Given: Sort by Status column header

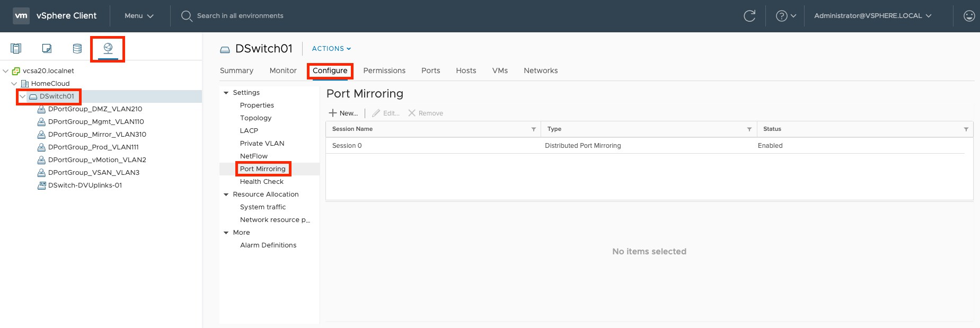Looking at the screenshot, I should tap(772, 129).
